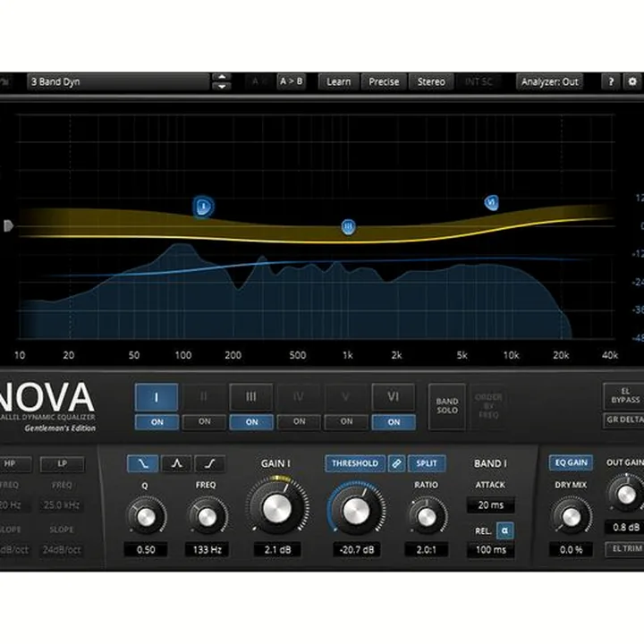
Task: Open the Precise quality mode dropdown
Action: tap(384, 81)
